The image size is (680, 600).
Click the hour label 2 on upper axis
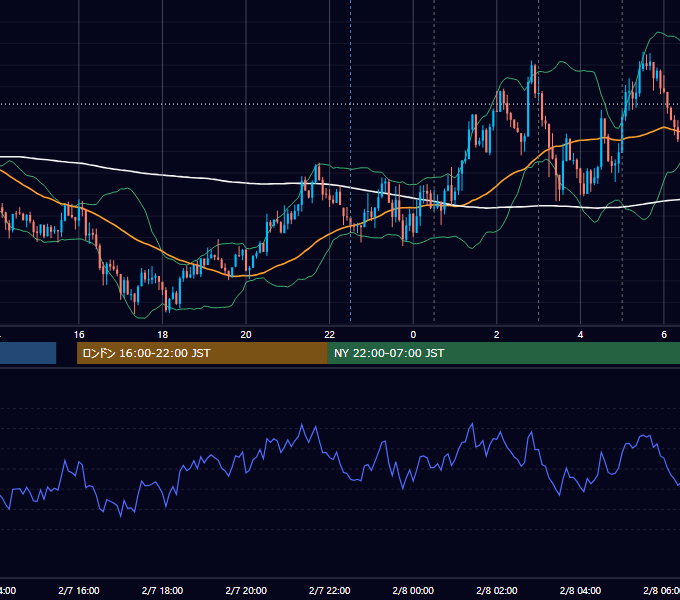497,335
